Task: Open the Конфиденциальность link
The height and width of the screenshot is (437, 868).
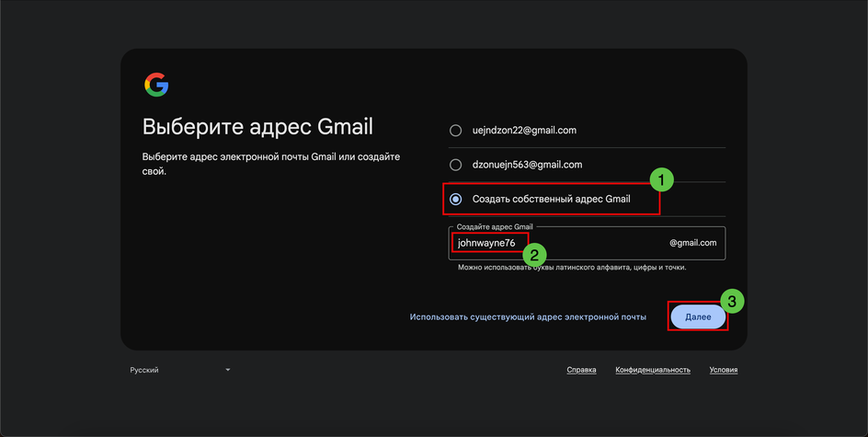Action: coord(653,370)
